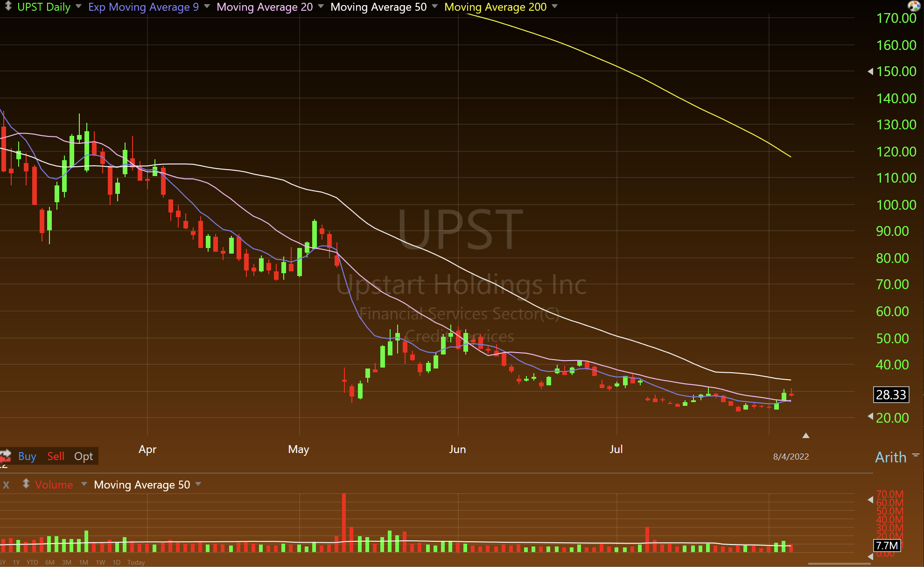The width and height of the screenshot is (924, 567).
Task: Click the Buy button
Action: point(27,456)
